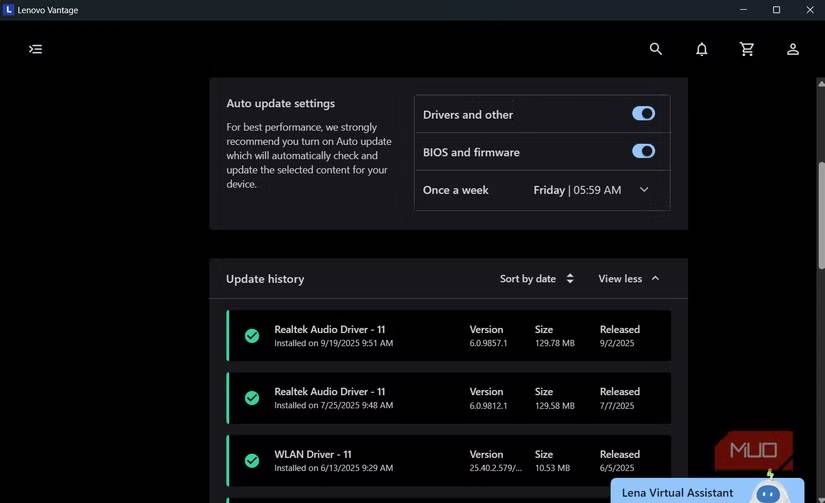Open the notifications bell
Screen dimensions: 825x503
click(x=701, y=49)
